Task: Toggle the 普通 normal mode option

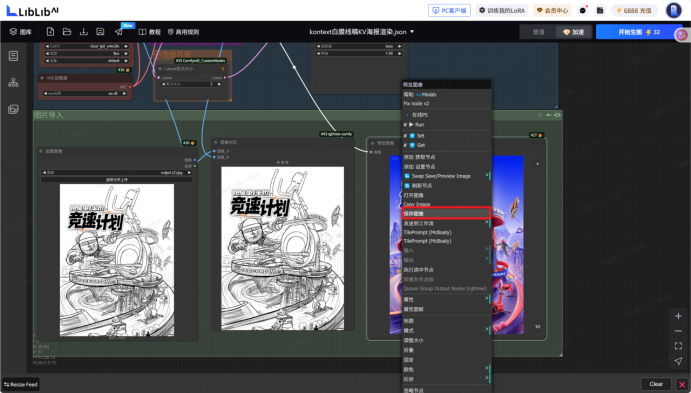Action: point(539,32)
